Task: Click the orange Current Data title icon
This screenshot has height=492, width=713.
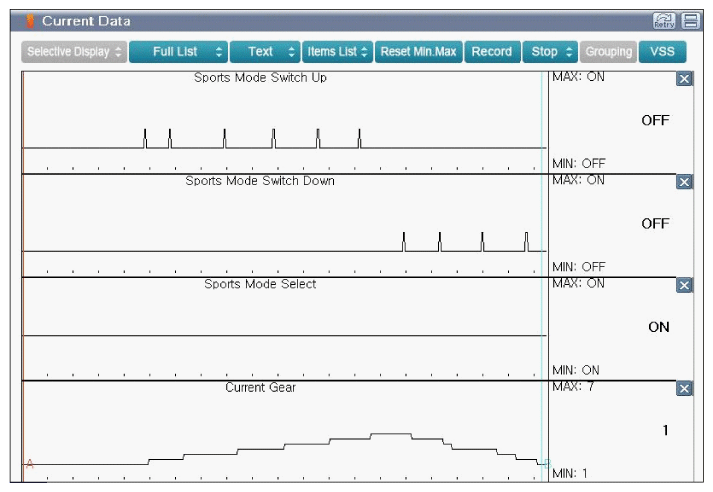Action: [30, 21]
